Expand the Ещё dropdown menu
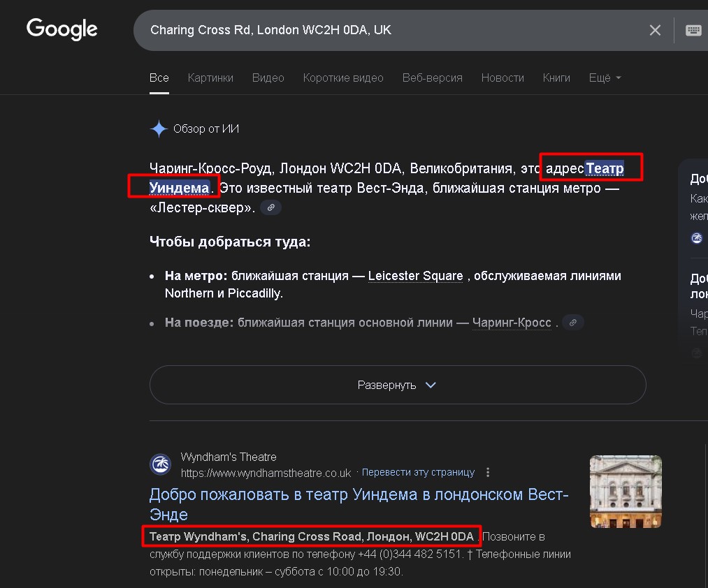 [x=605, y=78]
